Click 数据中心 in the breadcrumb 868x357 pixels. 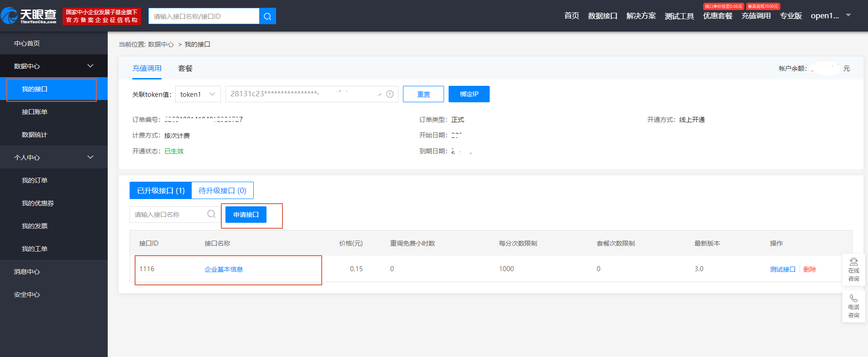pos(161,44)
